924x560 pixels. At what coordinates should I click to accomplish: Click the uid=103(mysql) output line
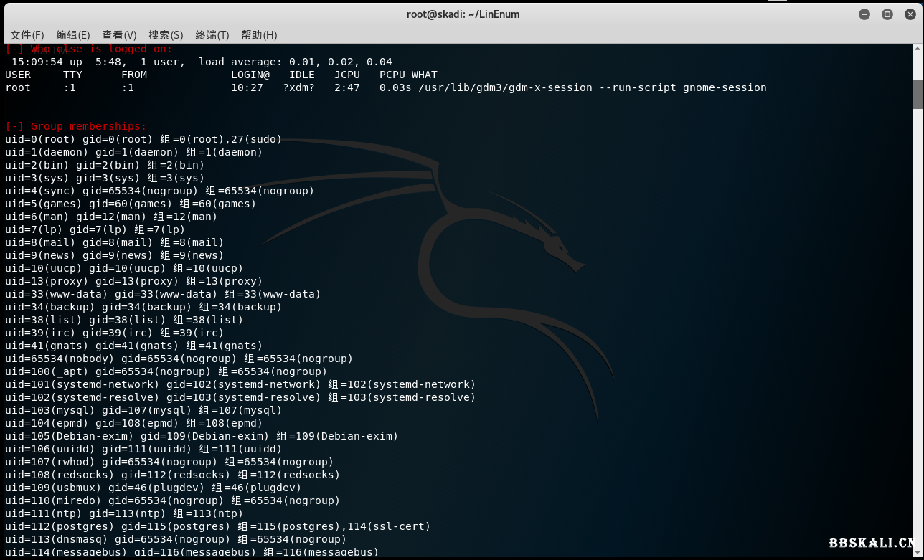143,410
